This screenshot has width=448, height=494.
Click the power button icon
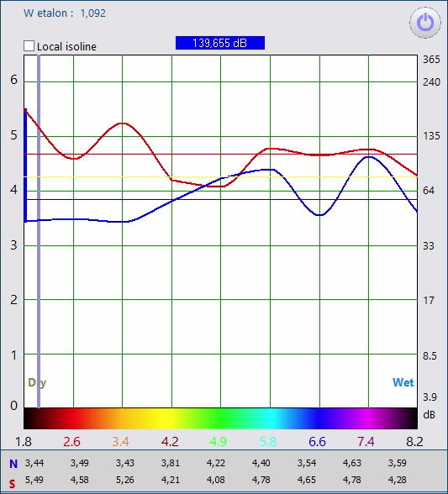[x=425, y=23]
